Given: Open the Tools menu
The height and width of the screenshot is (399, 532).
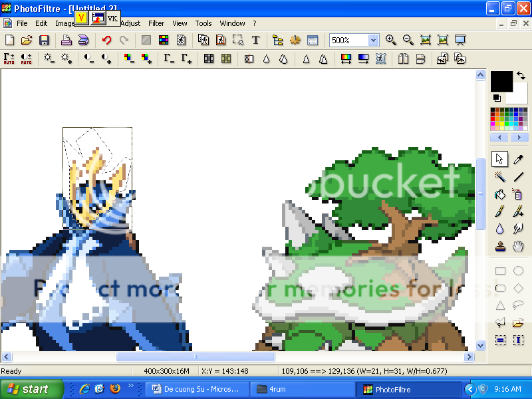Looking at the screenshot, I should coord(203,23).
